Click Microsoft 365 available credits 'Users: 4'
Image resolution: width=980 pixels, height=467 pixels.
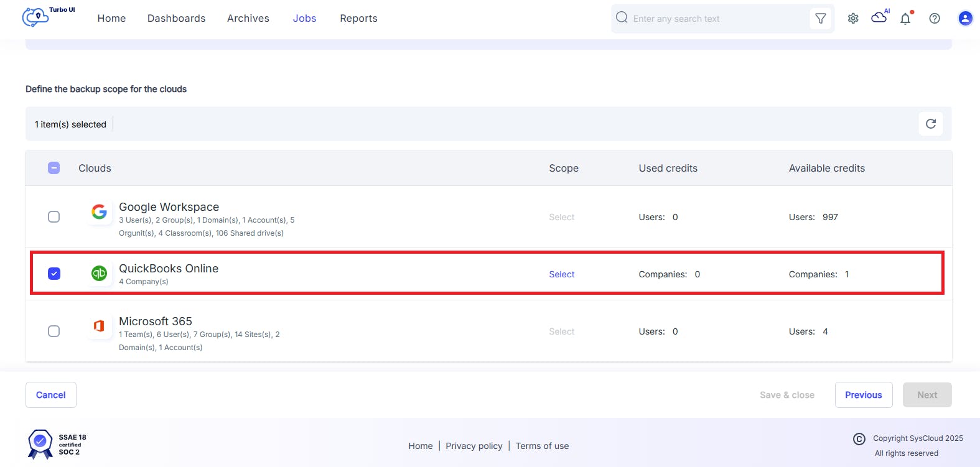pyautogui.click(x=808, y=331)
